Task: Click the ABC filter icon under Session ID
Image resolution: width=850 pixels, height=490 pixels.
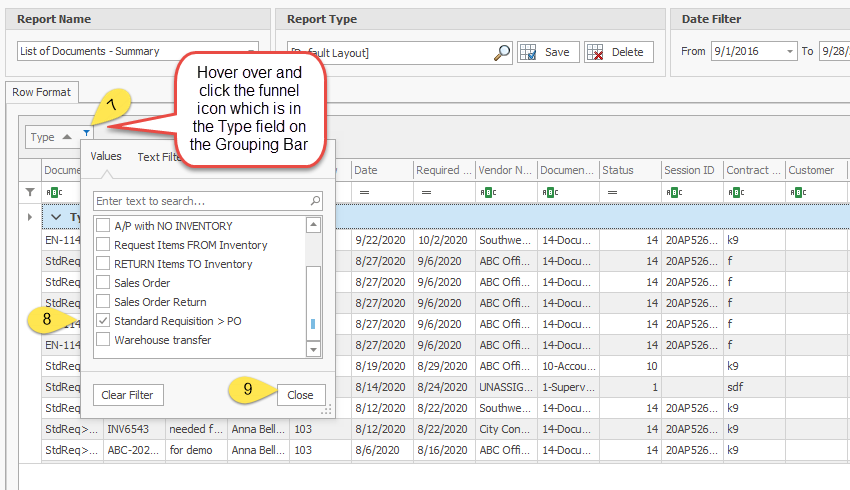Action: click(673, 192)
